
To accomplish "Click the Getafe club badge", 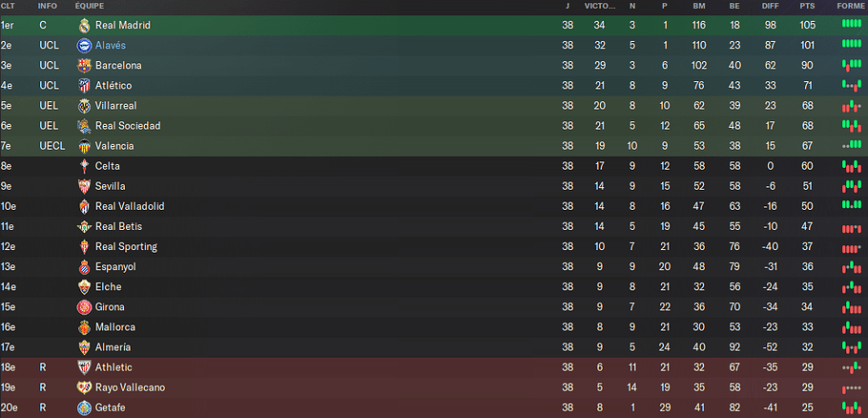I will 84,408.
